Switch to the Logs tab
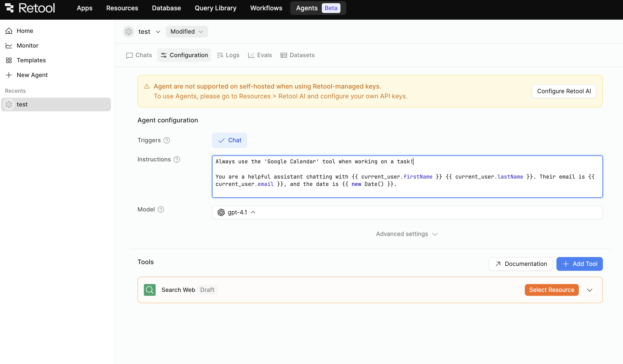Image resolution: width=623 pixels, height=364 pixels. pos(228,55)
